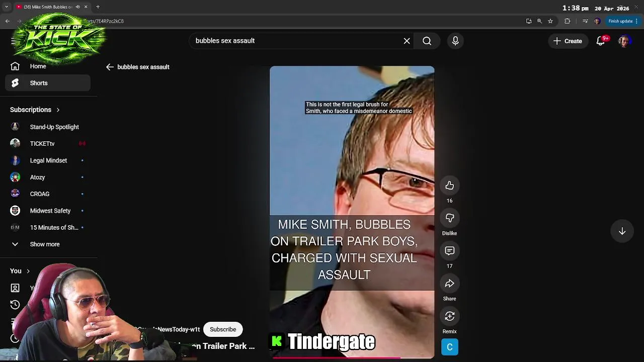This screenshot has width=644, height=362.
Task: Open the account avatar menu
Action: 624,41
